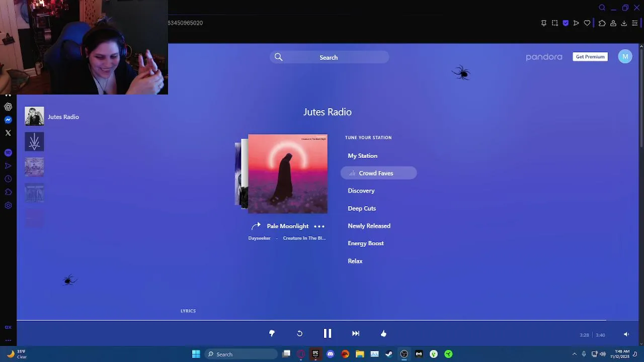Open the fourth station thumbnail in sidebar
The height and width of the screenshot is (362, 644).
pos(34,193)
